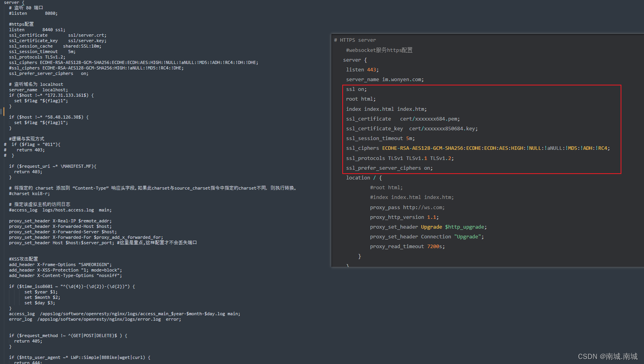The height and width of the screenshot is (364, 644).
Task: Click 'ssl on;' in right panel
Action: point(356,89)
